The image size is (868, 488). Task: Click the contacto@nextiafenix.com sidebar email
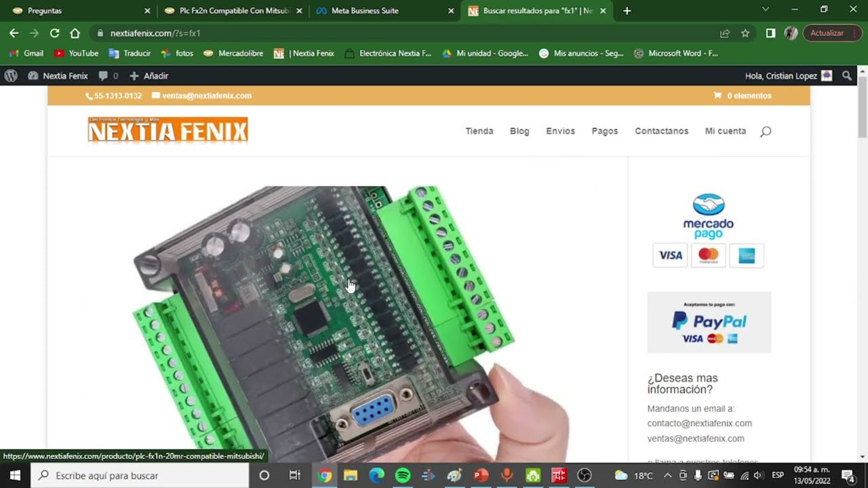(700, 424)
